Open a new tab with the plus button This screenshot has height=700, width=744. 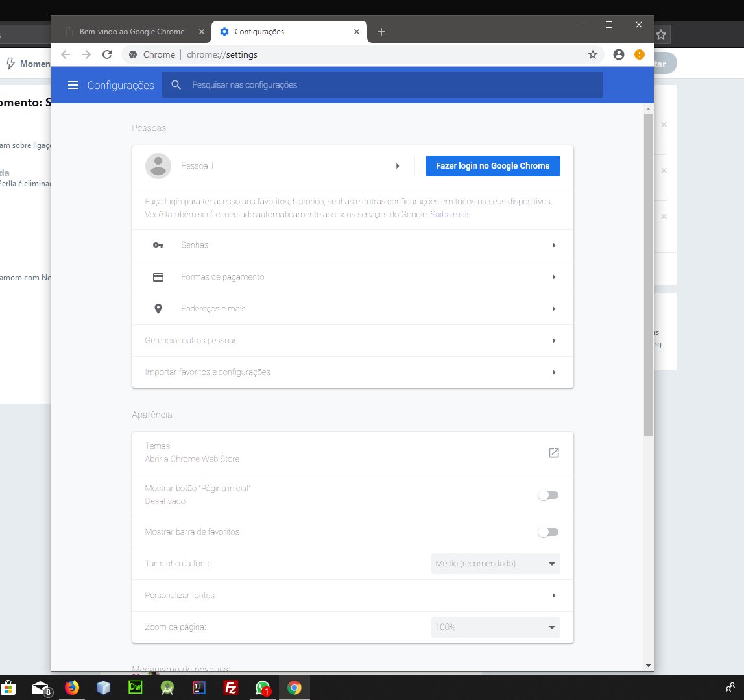coord(381,32)
